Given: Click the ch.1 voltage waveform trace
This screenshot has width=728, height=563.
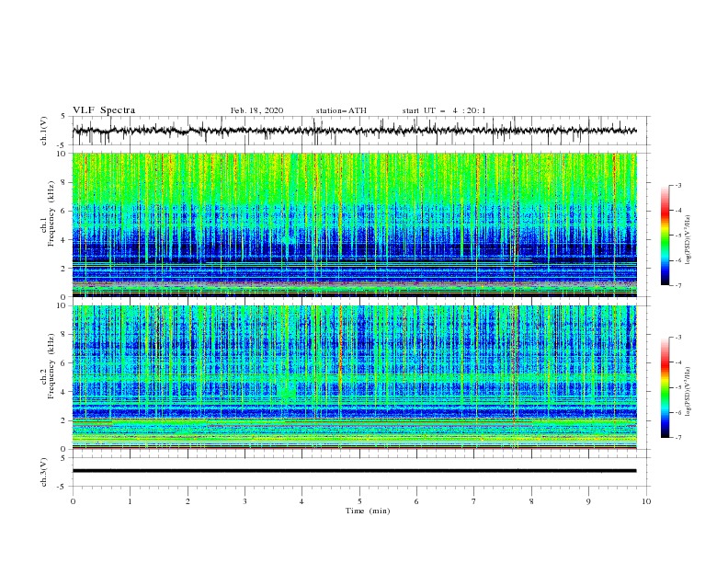Looking at the screenshot, I should 354,131.
